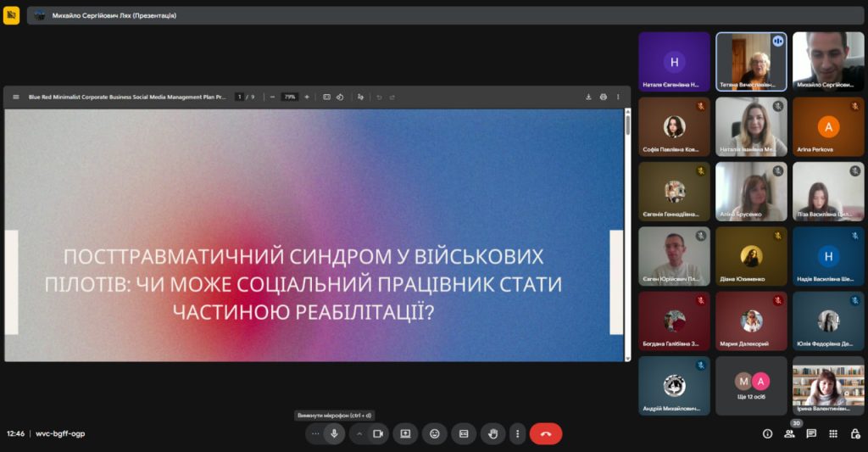Open the '12 more people' participant tile
The image size is (868, 452).
click(751, 386)
